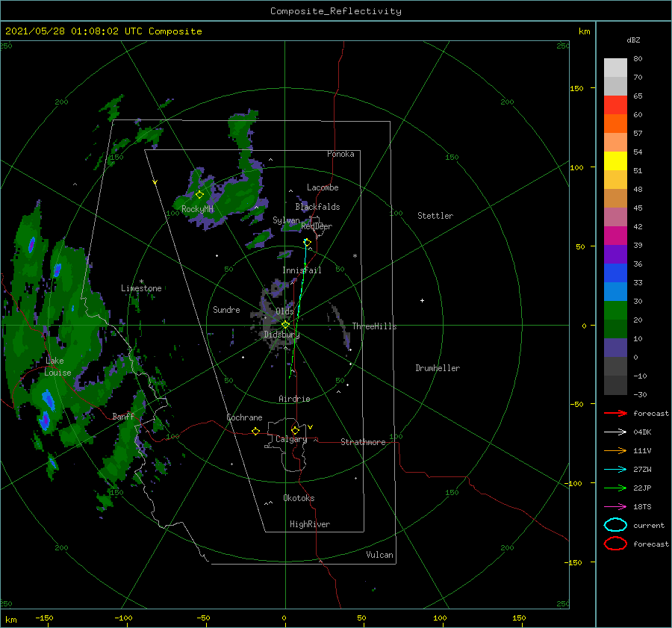Select the bright green swatch in dBZ scale
This screenshot has height=628, width=672.
tap(615, 311)
